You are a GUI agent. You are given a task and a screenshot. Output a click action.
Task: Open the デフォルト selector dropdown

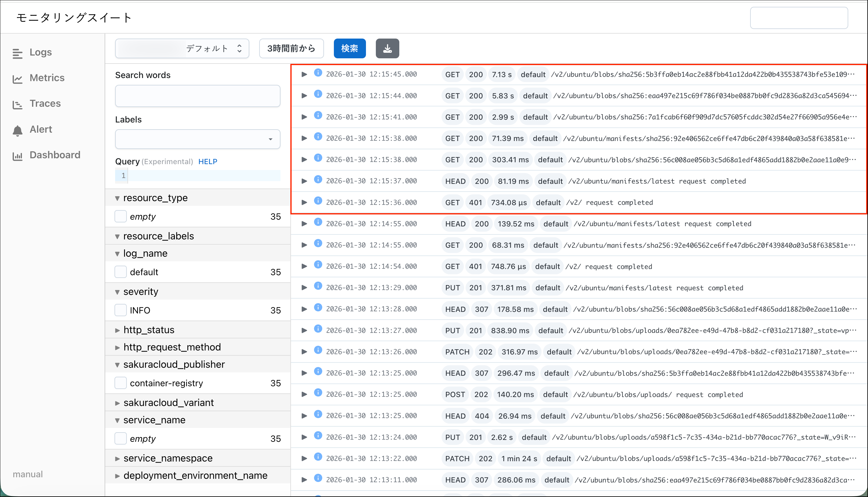pos(182,48)
